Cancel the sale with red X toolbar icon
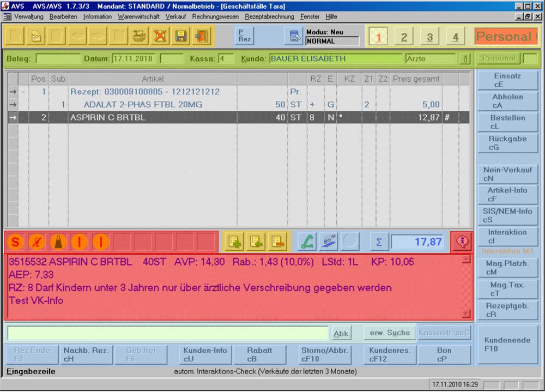The image size is (545, 392). (160, 35)
